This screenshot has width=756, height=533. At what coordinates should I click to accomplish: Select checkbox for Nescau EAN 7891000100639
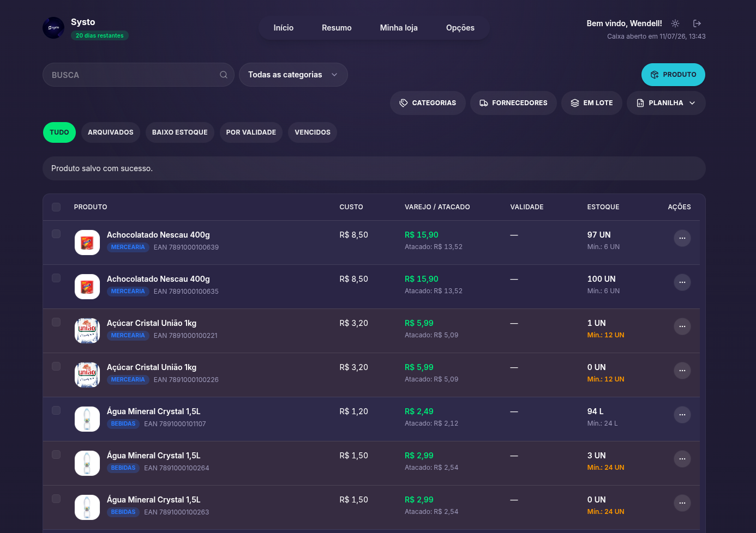[x=56, y=234]
